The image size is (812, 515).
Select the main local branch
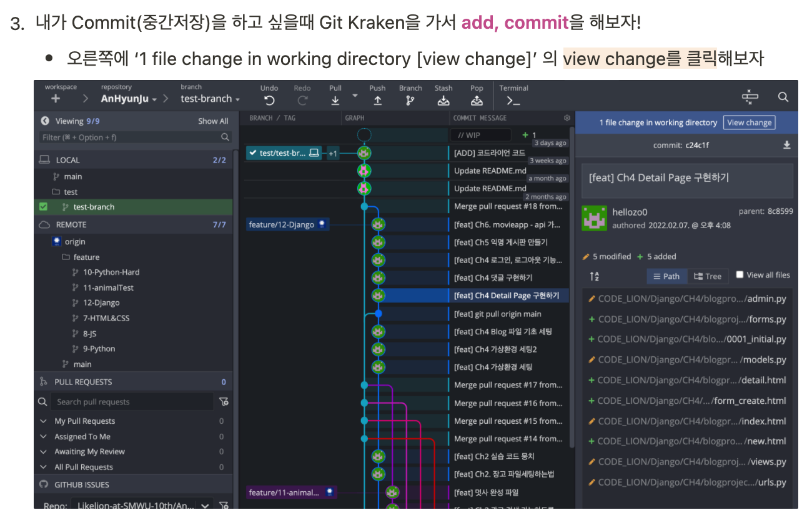[x=73, y=176]
